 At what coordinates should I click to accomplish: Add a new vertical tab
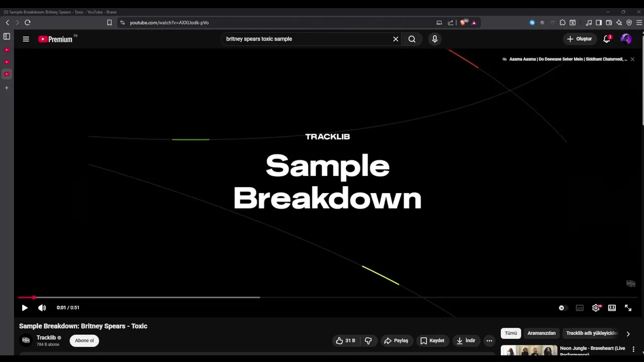[x=7, y=88]
